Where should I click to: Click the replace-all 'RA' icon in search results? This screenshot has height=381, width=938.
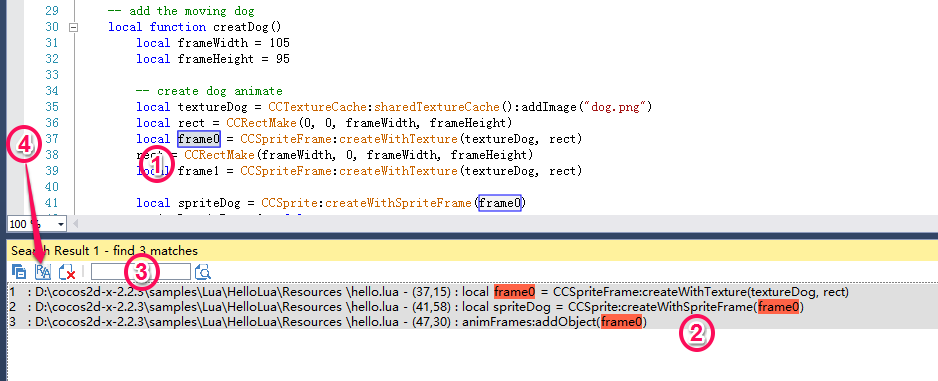coord(43,272)
